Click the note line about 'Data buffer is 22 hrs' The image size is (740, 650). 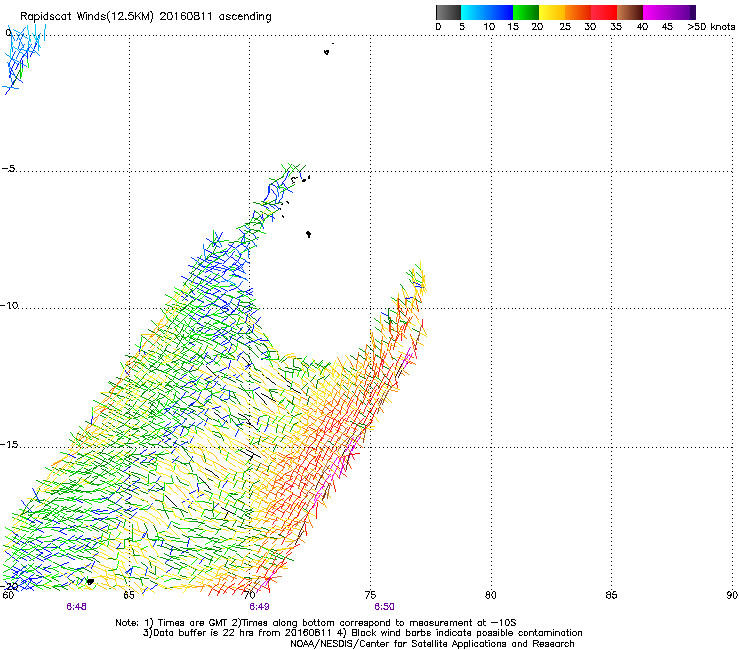tap(362, 633)
